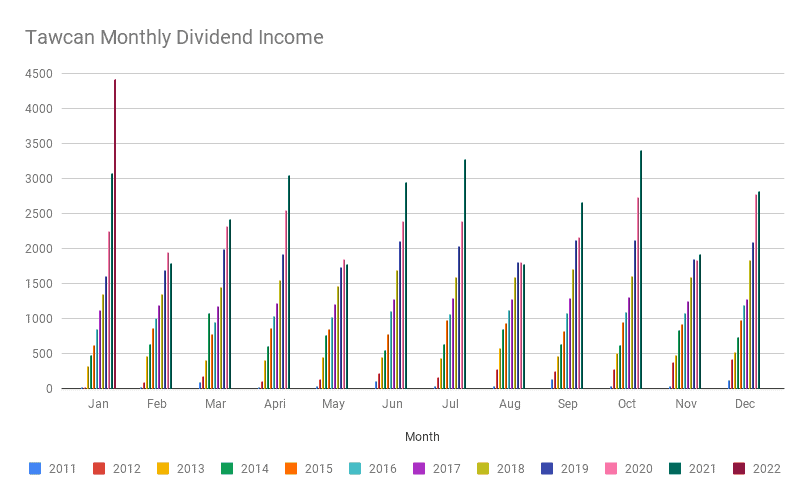Select the tall dark green Oct bar
This screenshot has height=501, width=810.
tap(641, 270)
